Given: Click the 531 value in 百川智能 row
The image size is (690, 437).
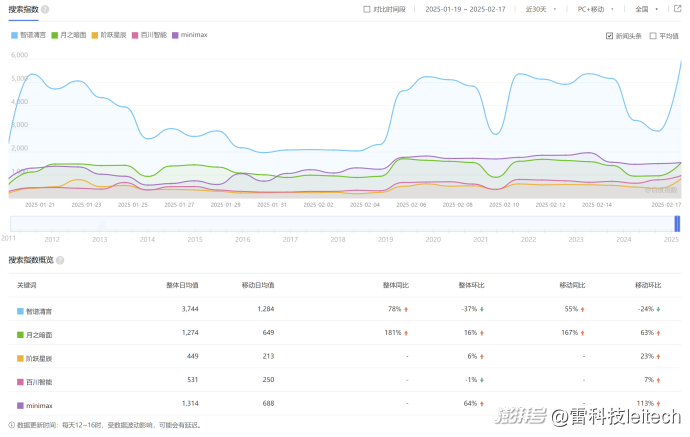Looking at the screenshot, I should click(193, 379).
